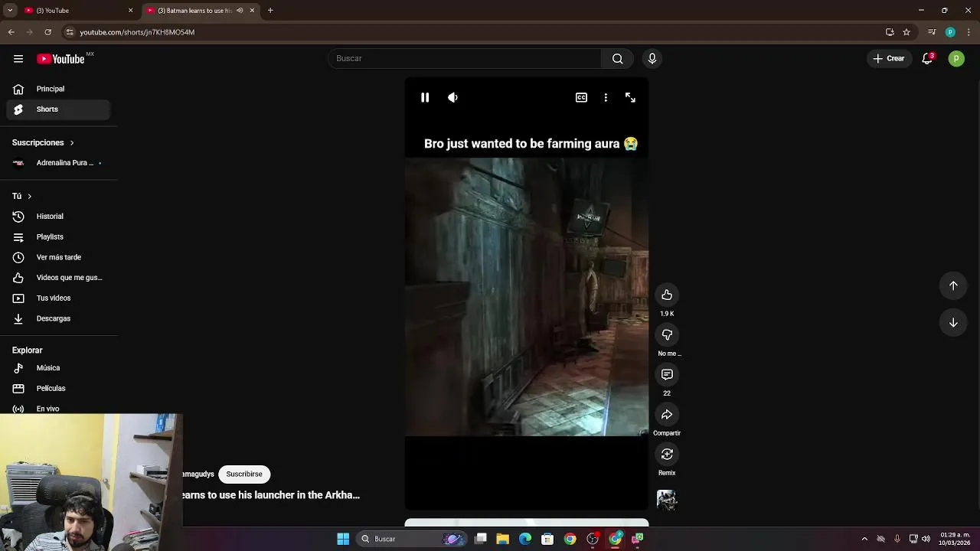Click the short title "Bro just wanted to be farming aura"

(x=531, y=143)
